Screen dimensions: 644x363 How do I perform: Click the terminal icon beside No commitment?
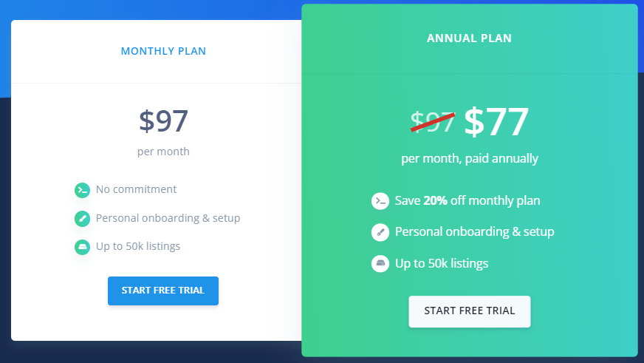(82, 190)
